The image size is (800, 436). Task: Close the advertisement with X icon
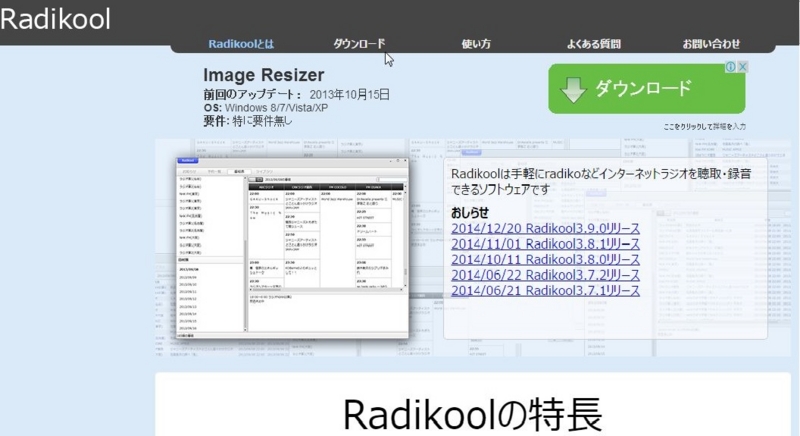pos(743,67)
